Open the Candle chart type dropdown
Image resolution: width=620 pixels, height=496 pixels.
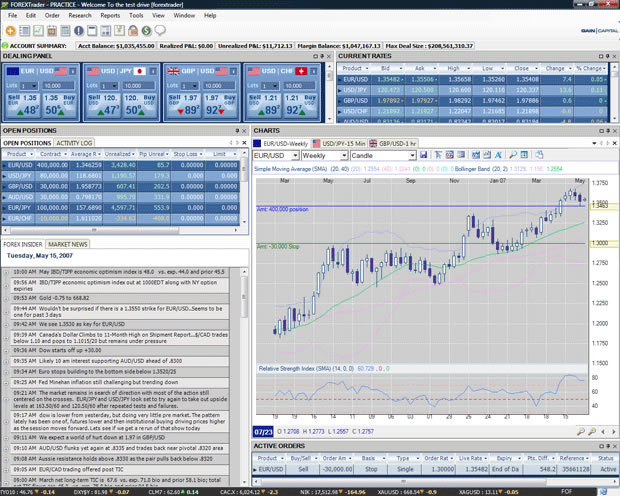pos(412,156)
